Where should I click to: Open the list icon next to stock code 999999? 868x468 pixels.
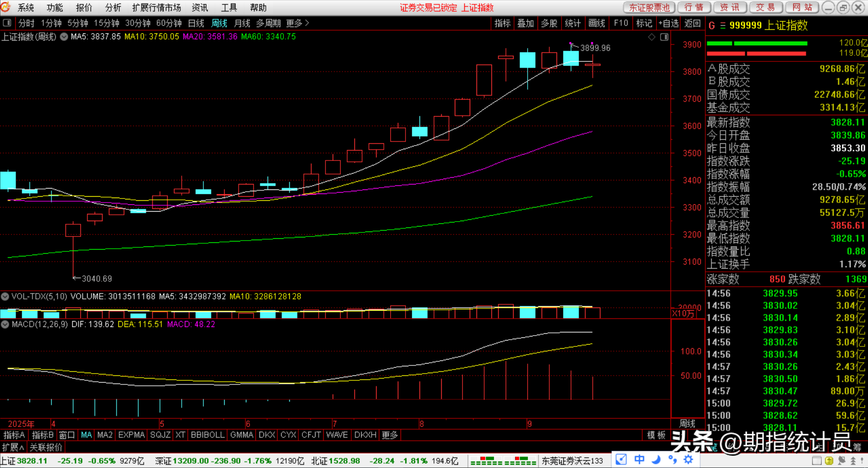[722, 26]
